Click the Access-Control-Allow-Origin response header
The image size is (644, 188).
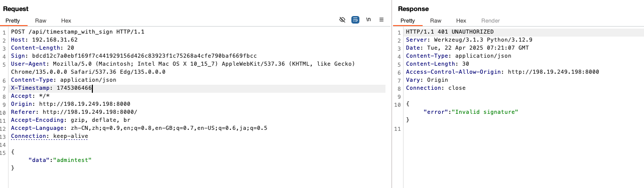[502, 72]
